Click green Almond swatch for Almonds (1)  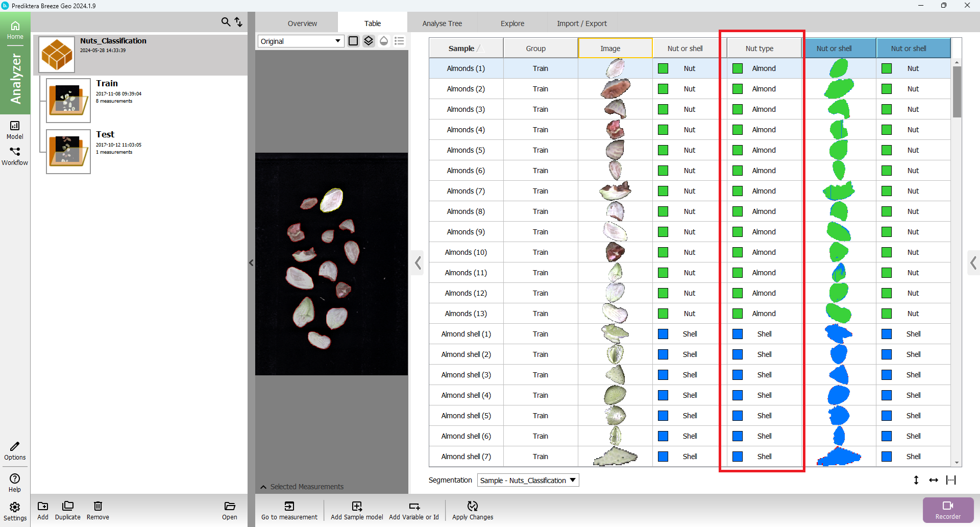click(x=738, y=68)
